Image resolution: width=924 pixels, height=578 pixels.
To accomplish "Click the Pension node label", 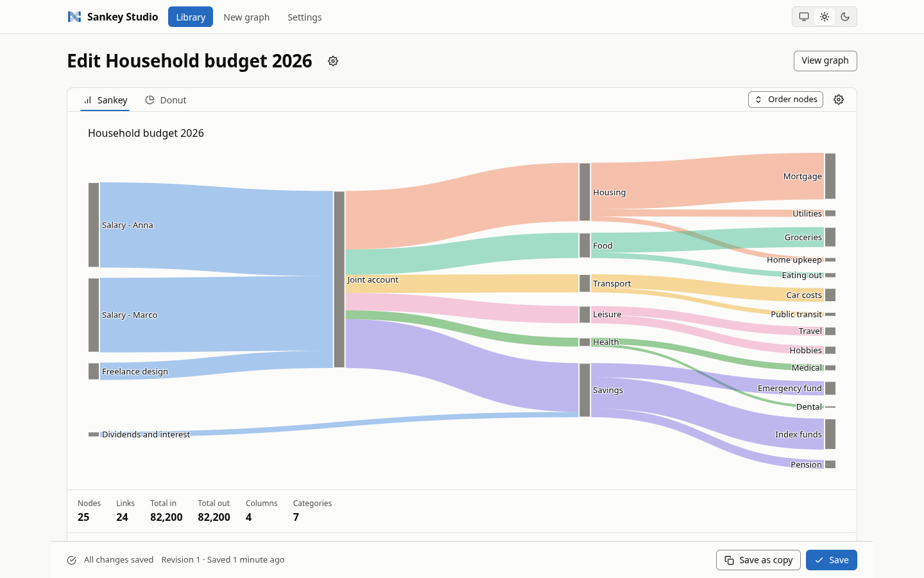I will (806, 465).
